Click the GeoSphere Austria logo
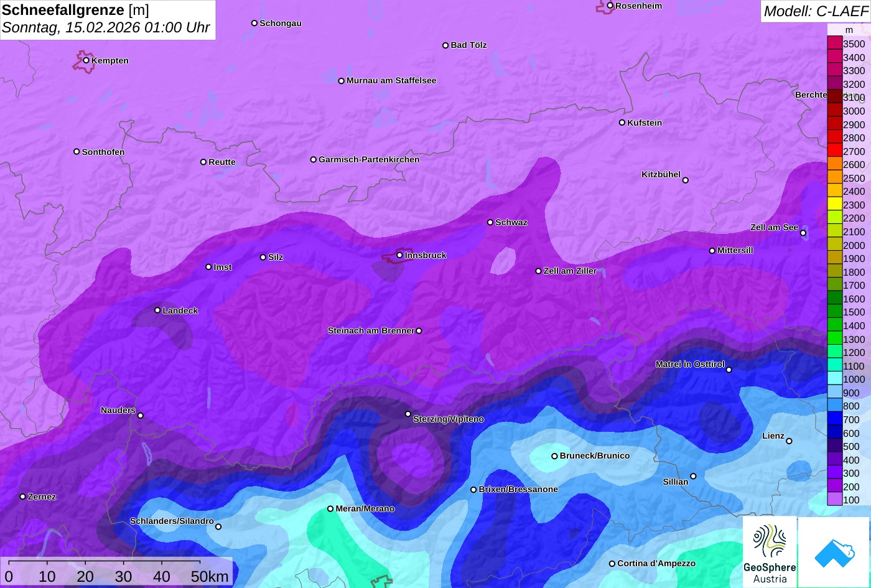The image size is (871, 588). (x=770, y=553)
